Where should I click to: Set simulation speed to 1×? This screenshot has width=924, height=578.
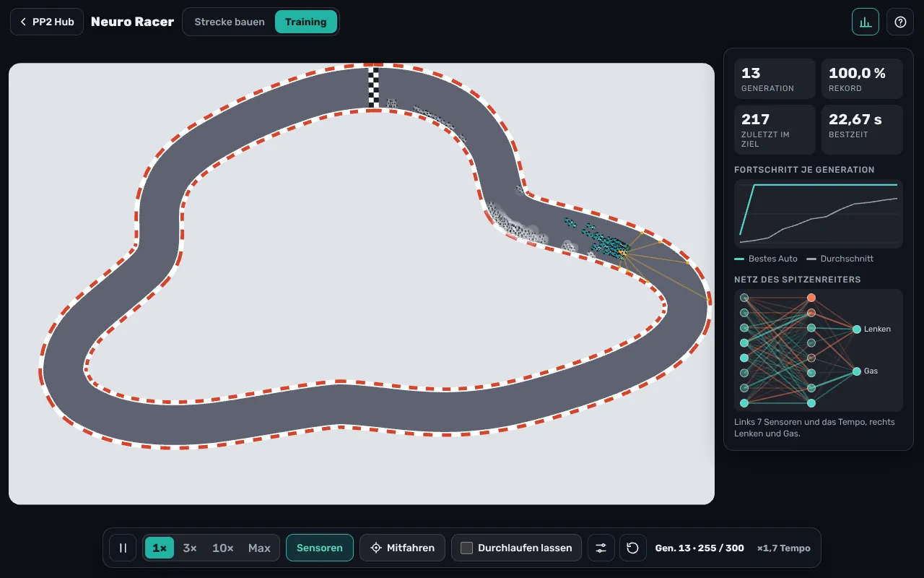click(x=160, y=548)
